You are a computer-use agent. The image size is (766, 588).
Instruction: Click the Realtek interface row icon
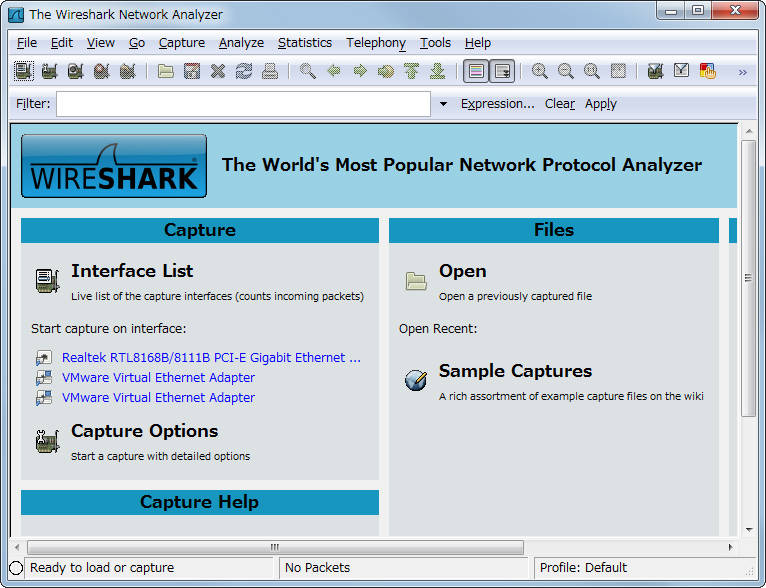(44, 358)
